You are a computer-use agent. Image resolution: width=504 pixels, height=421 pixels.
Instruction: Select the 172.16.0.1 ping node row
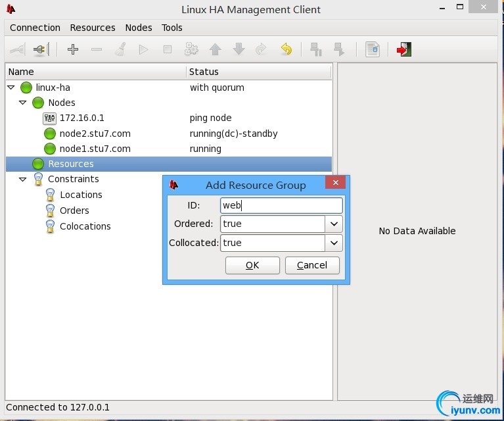click(169, 118)
